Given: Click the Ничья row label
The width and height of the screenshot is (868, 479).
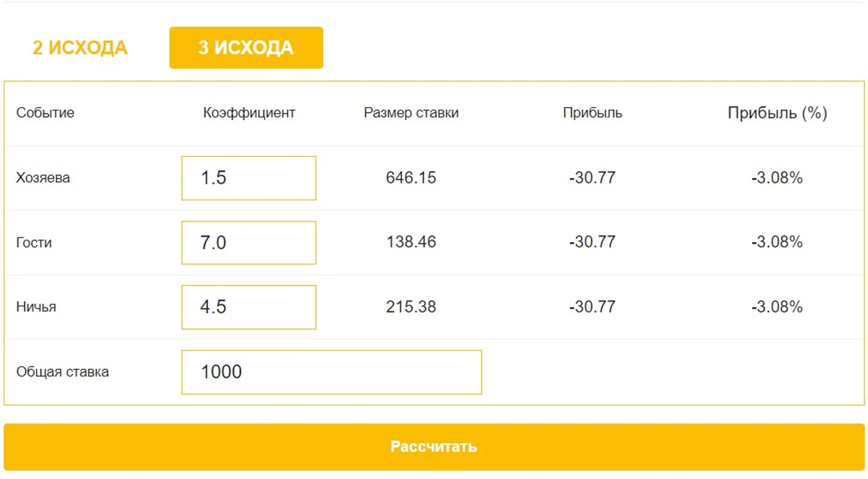Looking at the screenshot, I should tap(36, 308).
